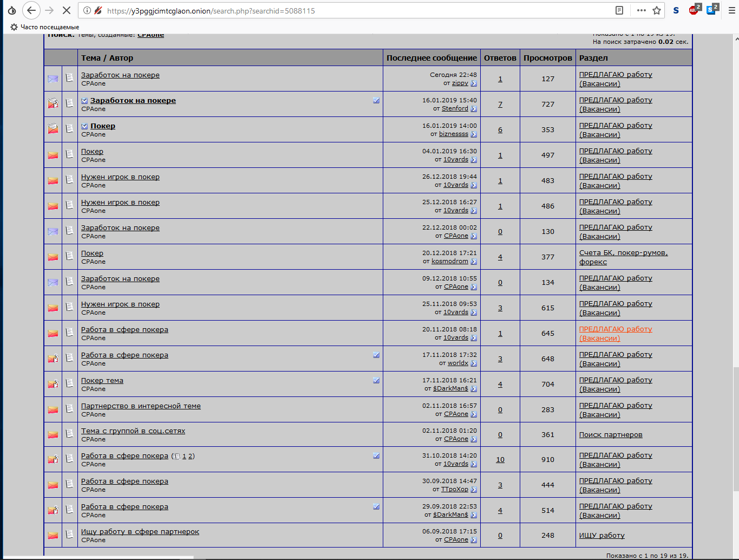Image resolution: width=739 pixels, height=560 pixels.
Task: Open section Счета БК, покер-румов, форекс
Action: point(623,257)
